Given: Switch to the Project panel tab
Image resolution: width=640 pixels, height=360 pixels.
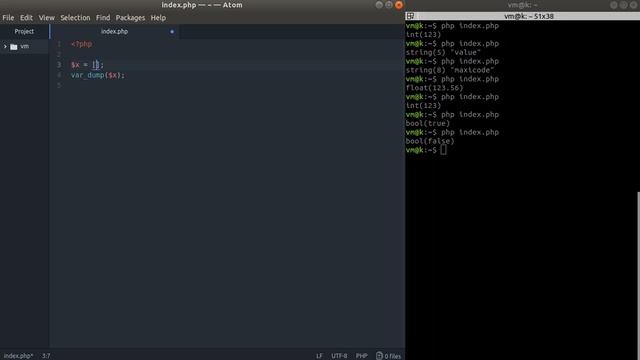Looking at the screenshot, I should (24, 31).
